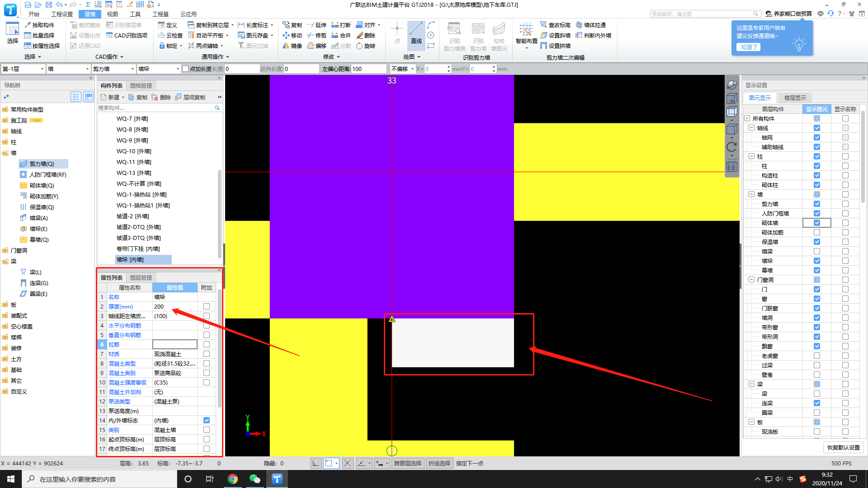The image size is (868, 488).
Task: Select the 移动 move tool
Action: pos(292,35)
